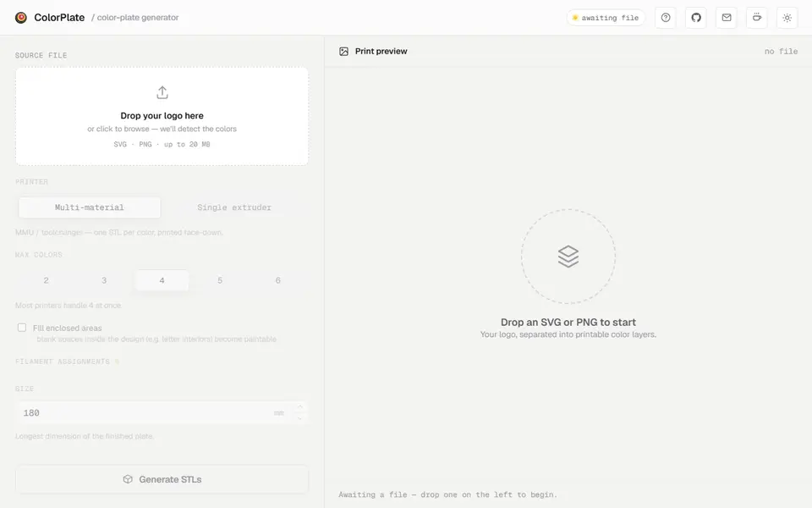Toggle the light/dark theme sun icon

787,18
